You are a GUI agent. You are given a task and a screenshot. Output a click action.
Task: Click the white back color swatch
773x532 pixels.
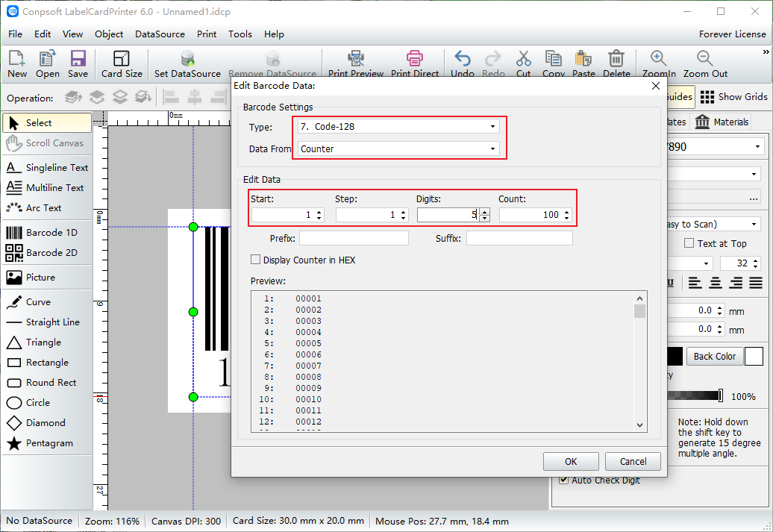point(754,356)
